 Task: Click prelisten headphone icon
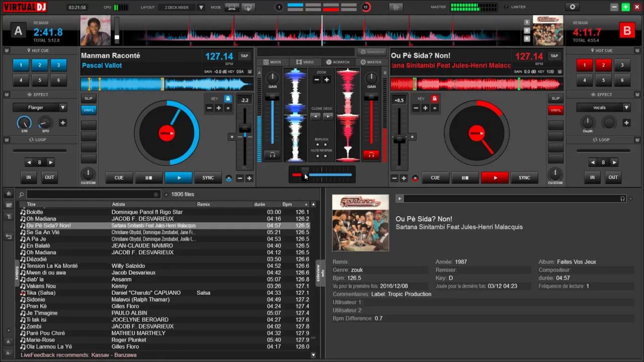click(x=623, y=199)
